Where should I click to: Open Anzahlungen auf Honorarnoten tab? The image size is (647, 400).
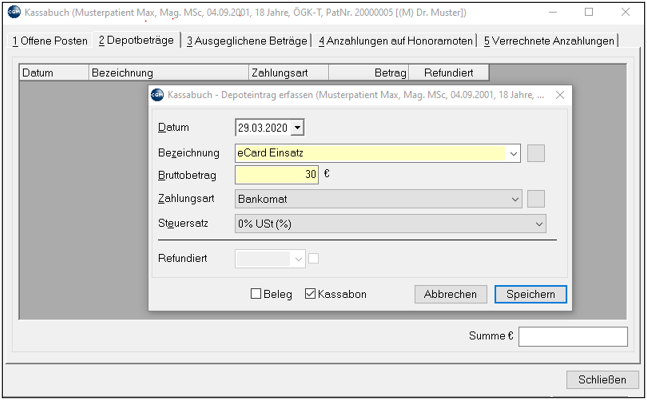click(395, 41)
